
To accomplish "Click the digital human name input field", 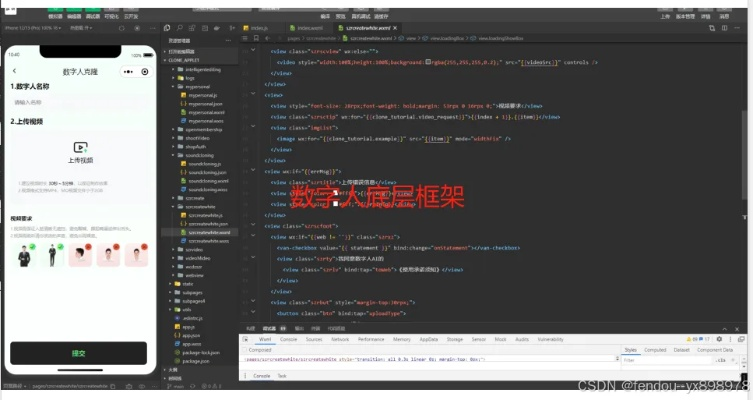I will [x=80, y=102].
